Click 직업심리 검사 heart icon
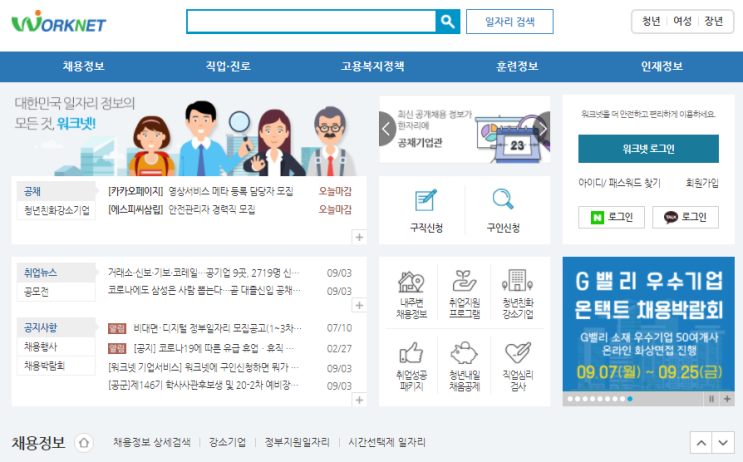This screenshot has height=462, width=743. [517, 353]
